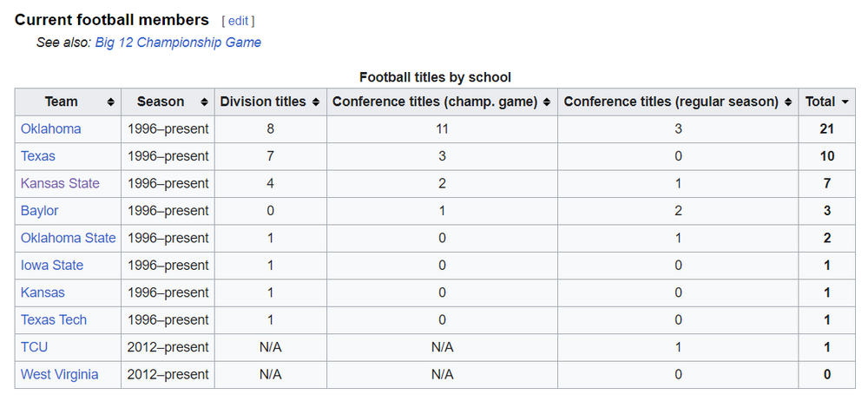Click the Season column sort arrows
868x401 pixels.
[x=203, y=102]
